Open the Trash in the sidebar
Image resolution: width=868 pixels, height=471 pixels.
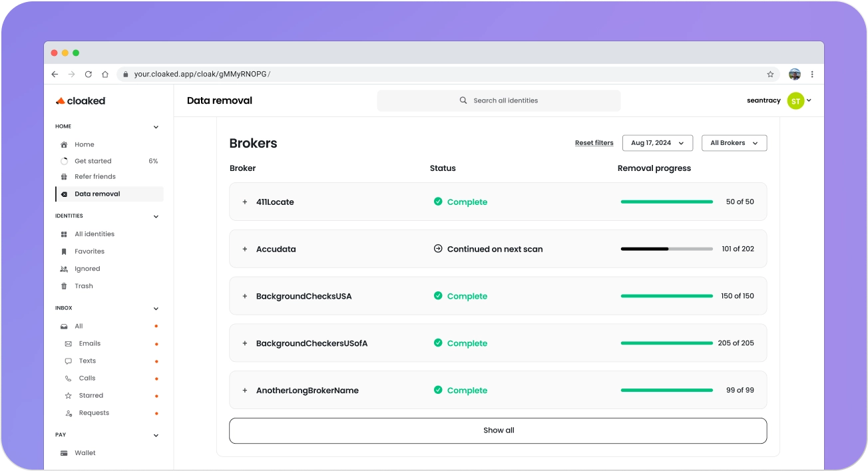[x=63, y=285]
